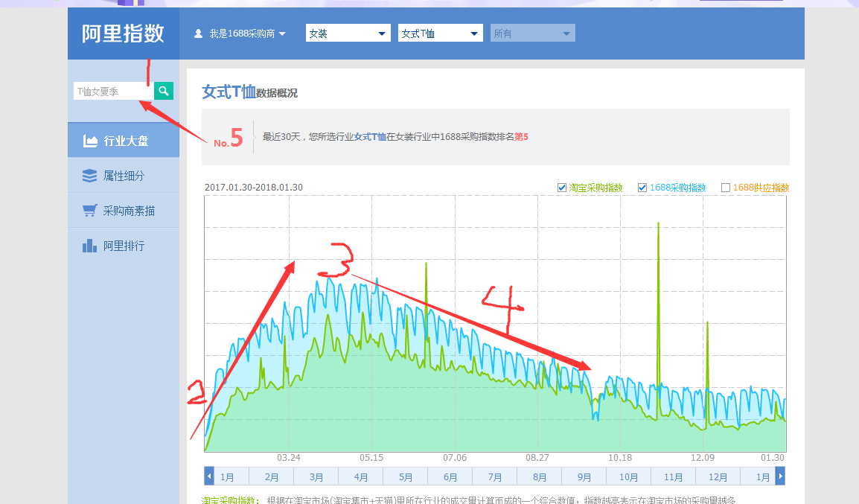
Task: Click the 10.18 x-axis date label
Action: (620, 457)
